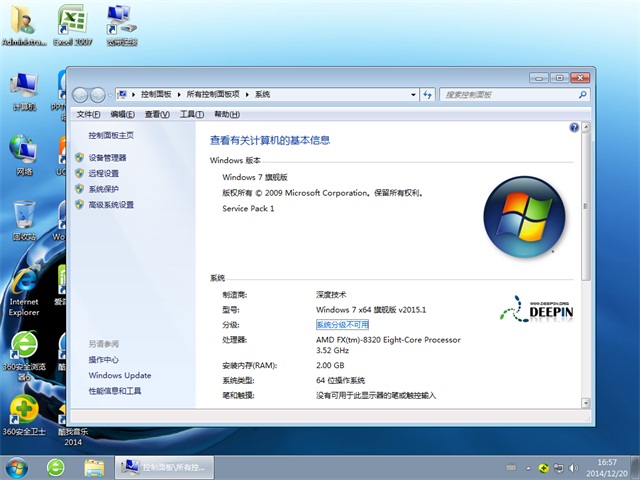Go to 控制面板主页
Viewport: 640px width, 480px height.
click(111, 135)
